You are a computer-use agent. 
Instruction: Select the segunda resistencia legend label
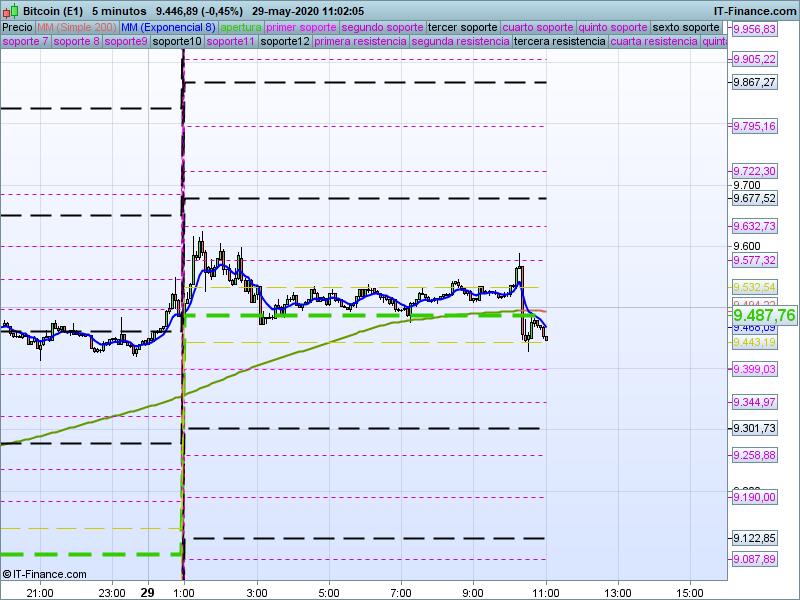(x=460, y=41)
